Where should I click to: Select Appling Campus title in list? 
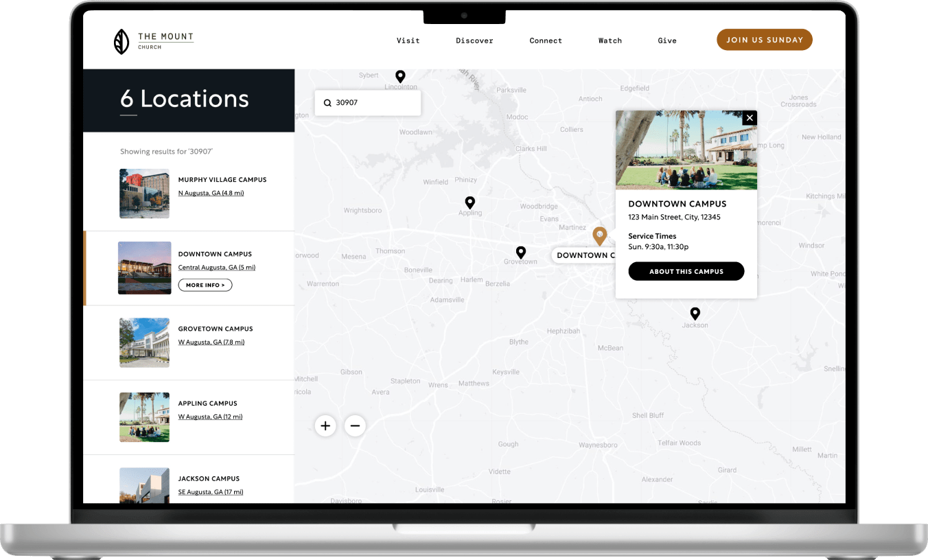pos(208,404)
